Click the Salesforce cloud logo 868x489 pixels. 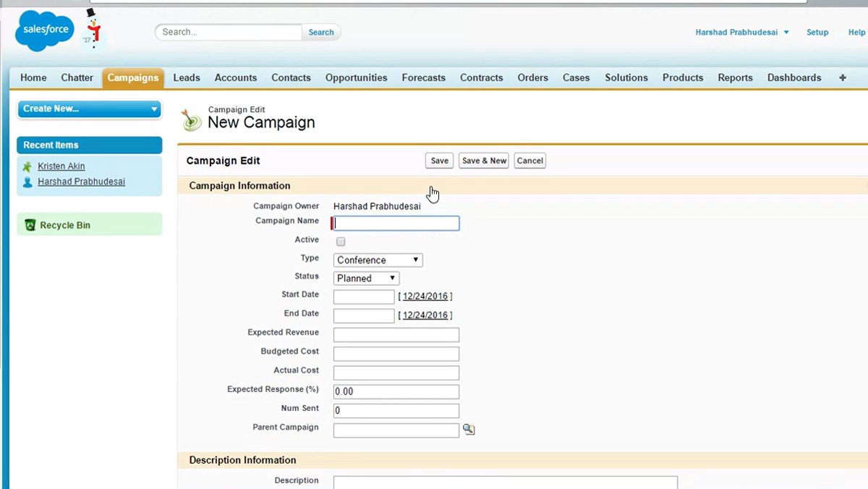point(43,30)
